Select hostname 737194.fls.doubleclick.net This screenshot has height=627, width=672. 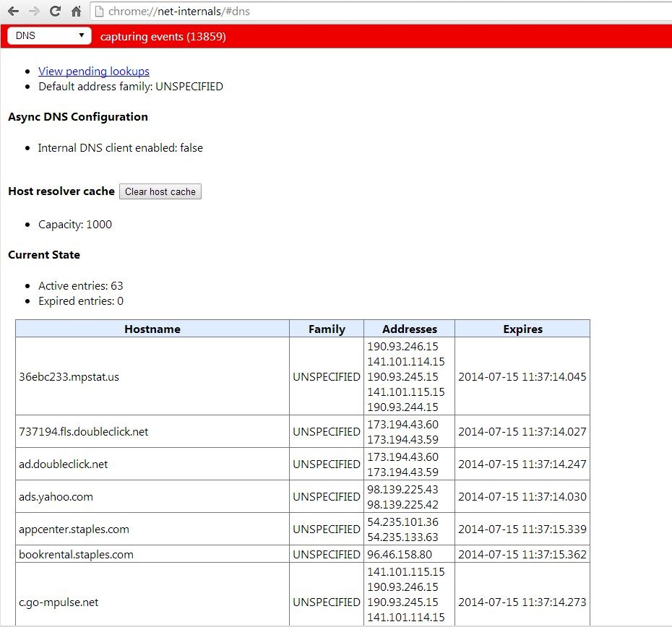pos(84,431)
